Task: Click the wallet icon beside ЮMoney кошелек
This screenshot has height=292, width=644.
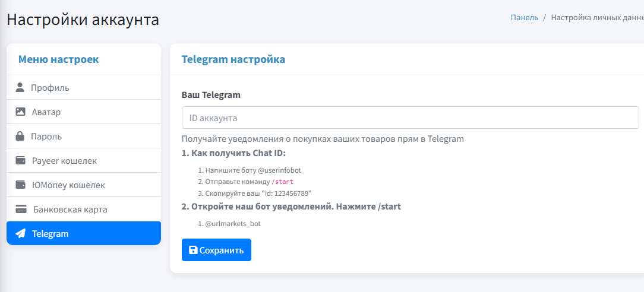Action: coord(20,185)
